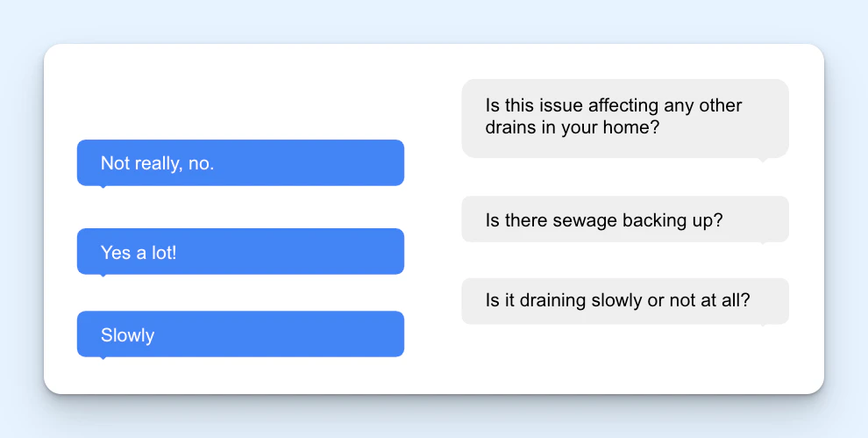868x438 pixels.
Task: Select the "Is it draining slowly" gray bubble
Action: (x=624, y=300)
